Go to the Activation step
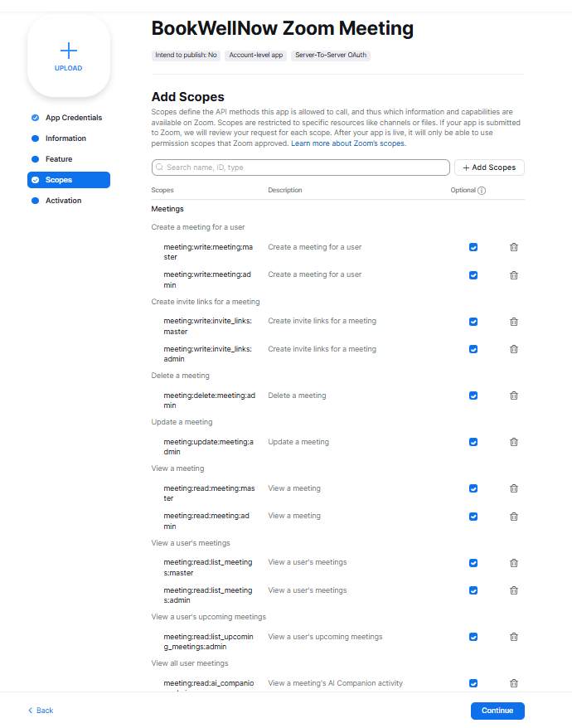Viewport: 572px width, 728px height. tap(69, 201)
